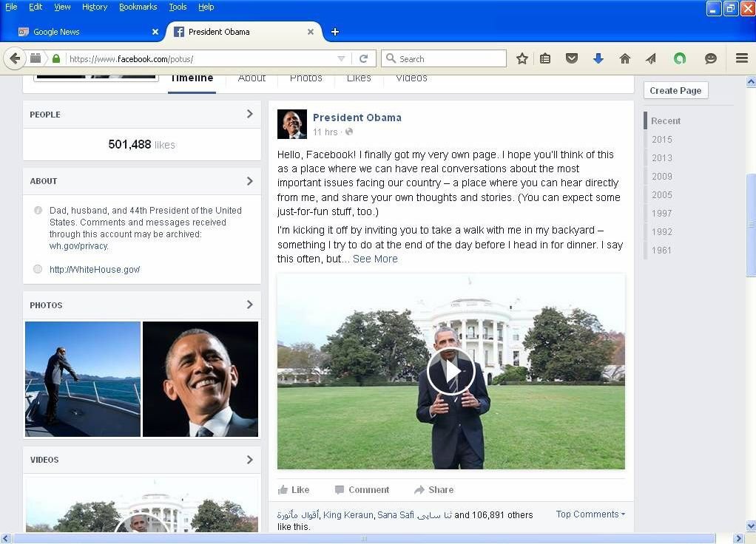756x544 pixels.
Task: Open the Bookmarks menu
Action: coord(138,7)
